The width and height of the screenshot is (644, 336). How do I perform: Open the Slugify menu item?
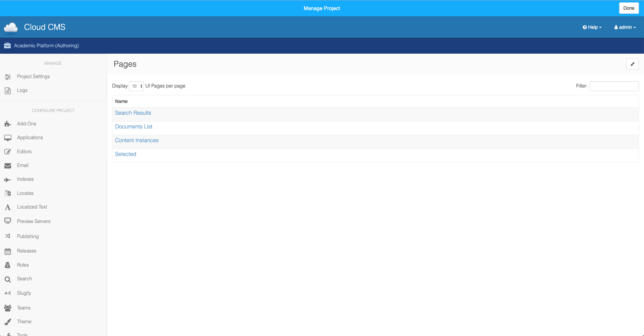(x=24, y=293)
